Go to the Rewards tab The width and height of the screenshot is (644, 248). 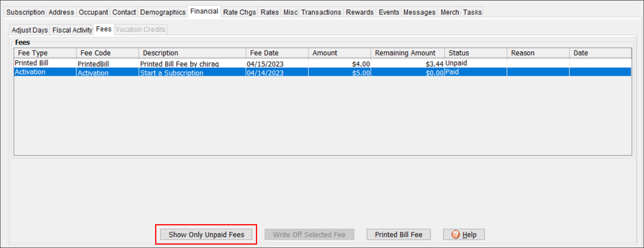point(359,12)
